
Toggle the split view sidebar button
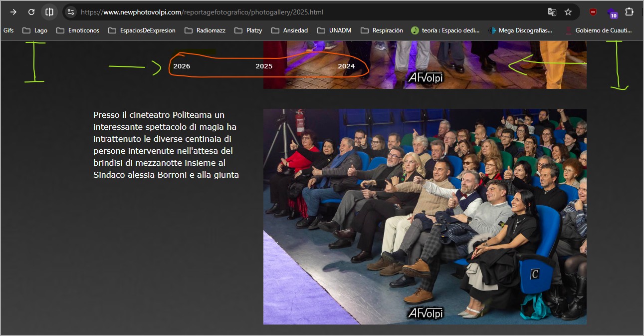tap(49, 12)
